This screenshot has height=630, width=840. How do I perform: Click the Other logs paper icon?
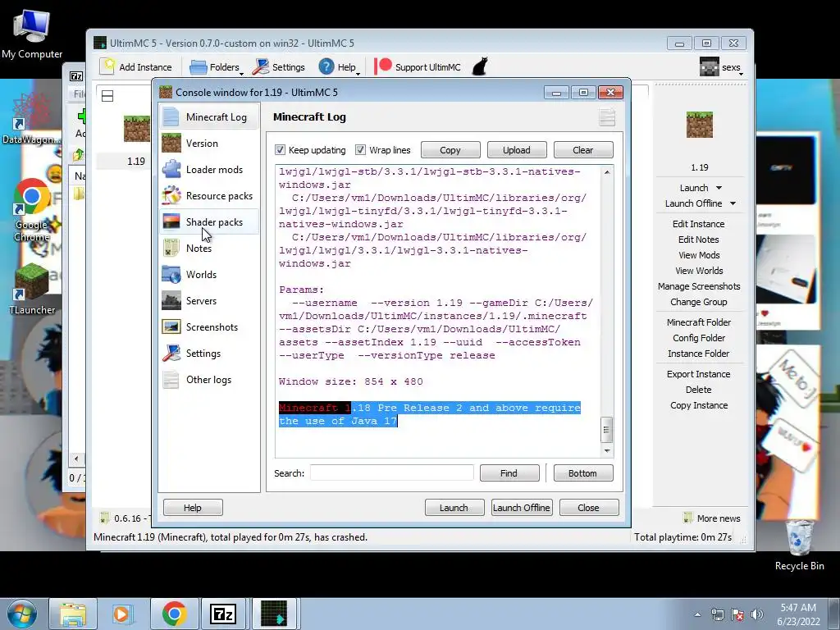pos(171,379)
